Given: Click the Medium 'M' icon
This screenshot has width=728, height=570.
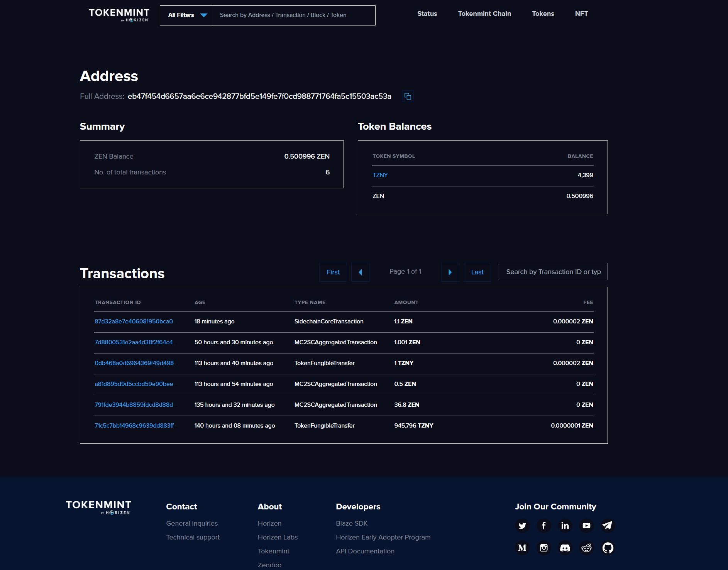Looking at the screenshot, I should pos(522,548).
